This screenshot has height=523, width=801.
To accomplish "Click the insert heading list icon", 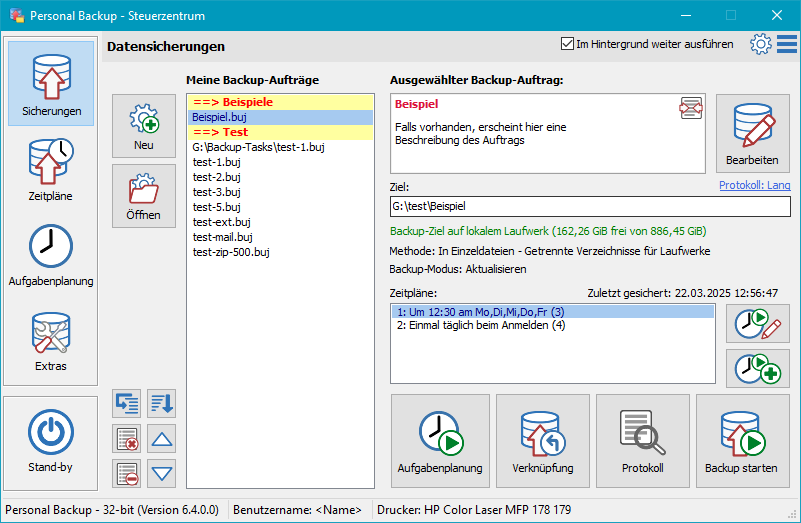I will 127,403.
